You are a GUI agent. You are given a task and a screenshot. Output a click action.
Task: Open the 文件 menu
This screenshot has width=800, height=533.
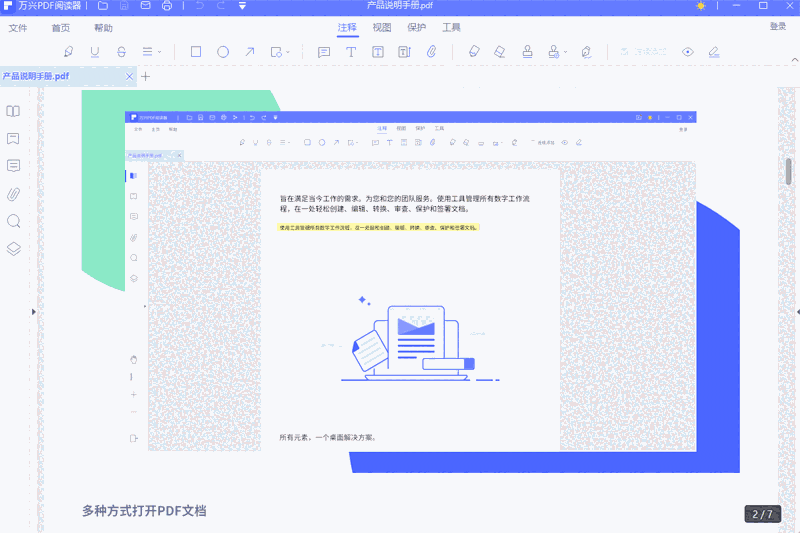(x=18, y=28)
